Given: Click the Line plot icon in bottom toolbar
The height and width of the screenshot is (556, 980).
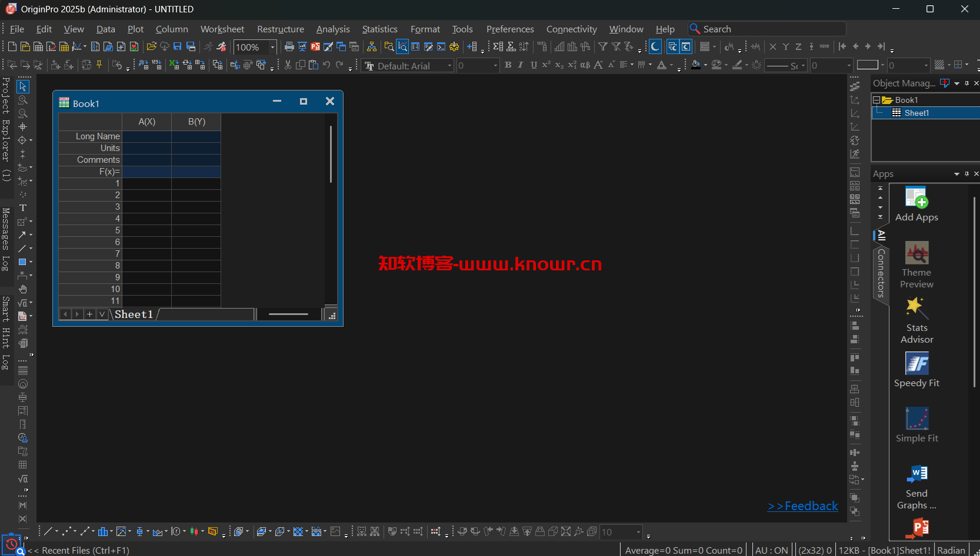Looking at the screenshot, I should (x=48, y=531).
